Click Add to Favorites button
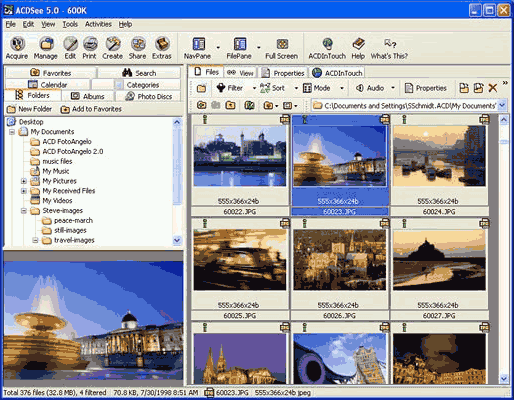This screenshot has width=514, height=400. 91,109
